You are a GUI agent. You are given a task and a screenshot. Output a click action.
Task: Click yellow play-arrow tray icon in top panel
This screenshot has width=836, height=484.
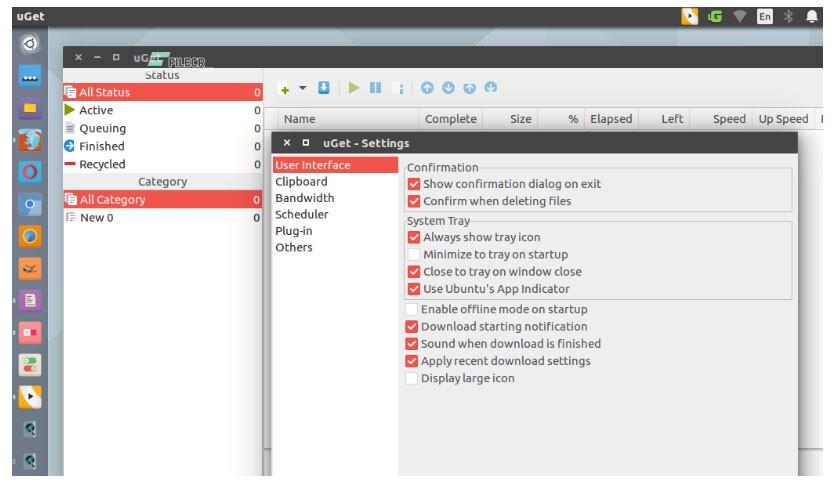tap(689, 17)
